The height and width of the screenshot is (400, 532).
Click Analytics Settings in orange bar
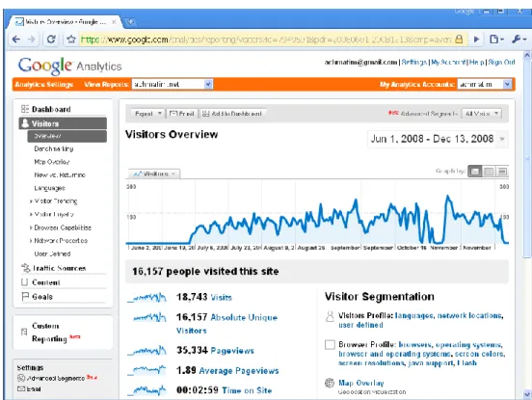44,85
